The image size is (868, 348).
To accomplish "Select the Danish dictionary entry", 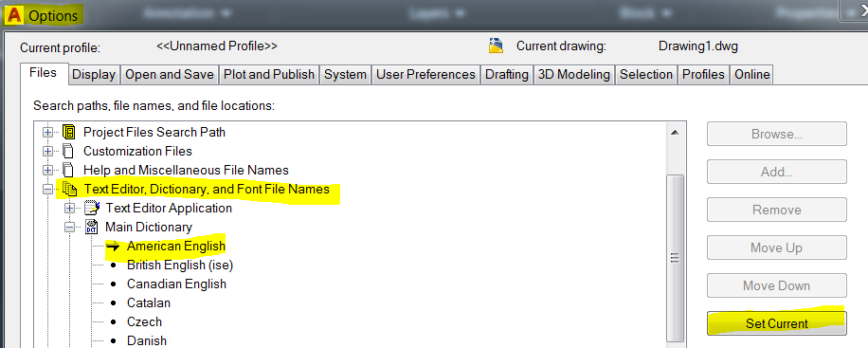I will tap(147, 340).
